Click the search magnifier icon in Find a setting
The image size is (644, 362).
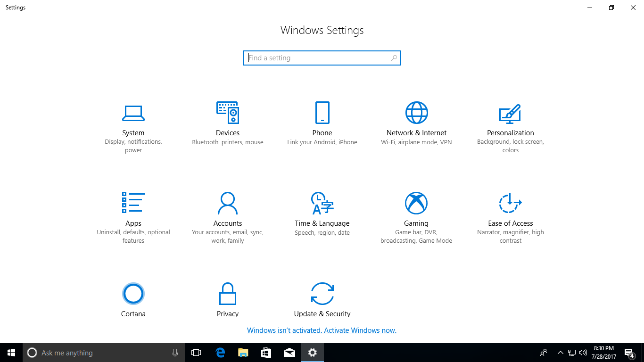(x=394, y=58)
